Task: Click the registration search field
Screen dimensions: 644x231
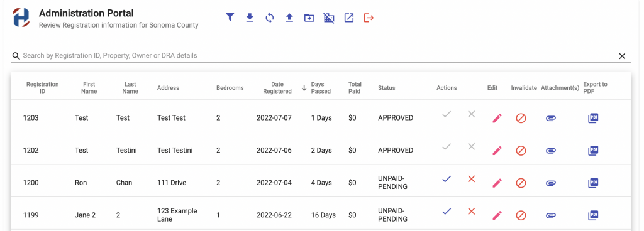Action: tap(314, 56)
